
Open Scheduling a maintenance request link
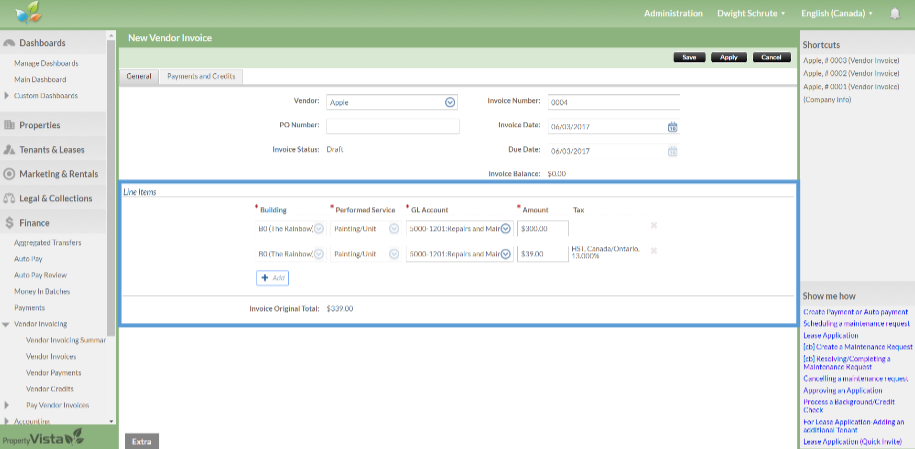pyautogui.click(x=856, y=324)
